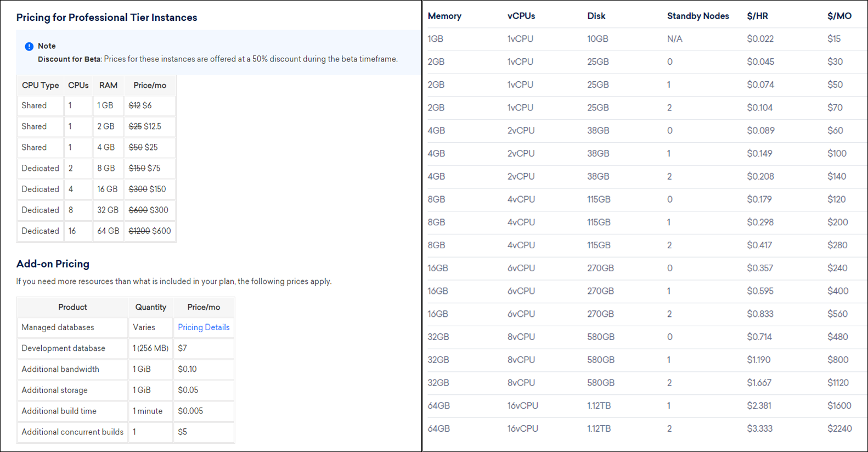Screen dimensions: 868x452
Task: Click the 'N/A' standby nodes cell
Action: coord(675,39)
